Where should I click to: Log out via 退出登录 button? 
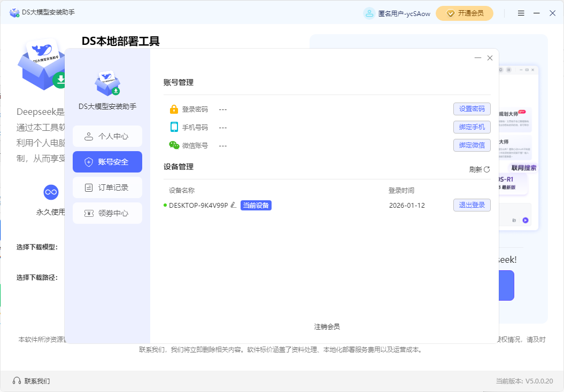click(472, 205)
